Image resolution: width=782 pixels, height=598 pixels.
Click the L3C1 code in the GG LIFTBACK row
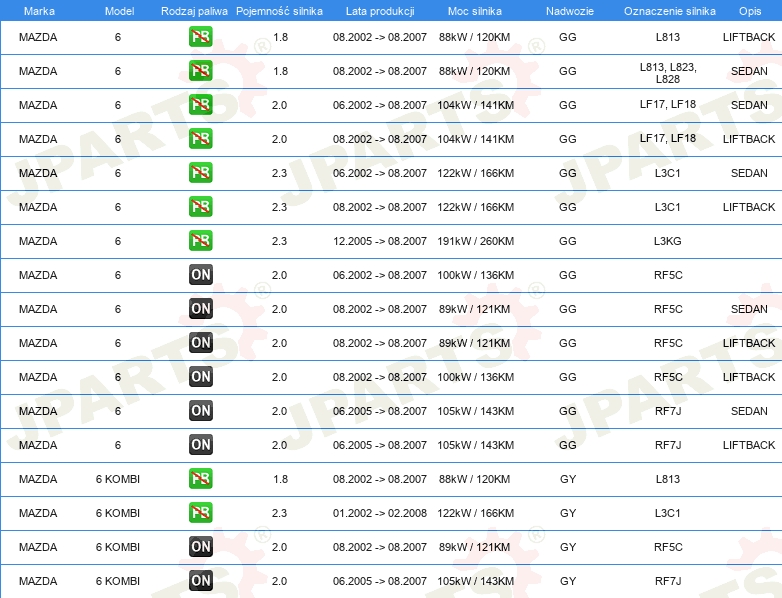(x=667, y=207)
